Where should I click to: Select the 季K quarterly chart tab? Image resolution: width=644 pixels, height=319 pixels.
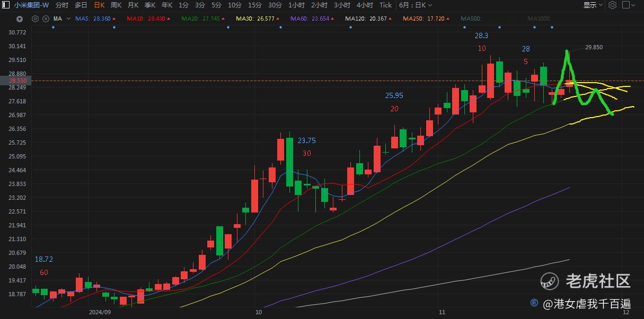150,5
